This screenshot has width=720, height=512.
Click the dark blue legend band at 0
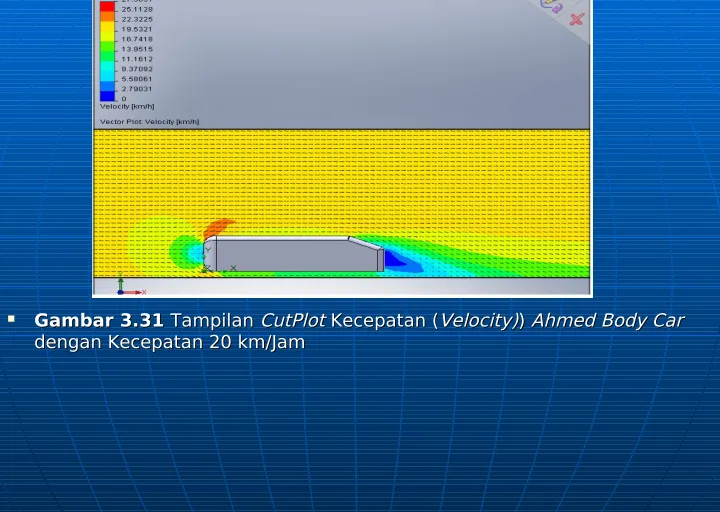click(107, 96)
